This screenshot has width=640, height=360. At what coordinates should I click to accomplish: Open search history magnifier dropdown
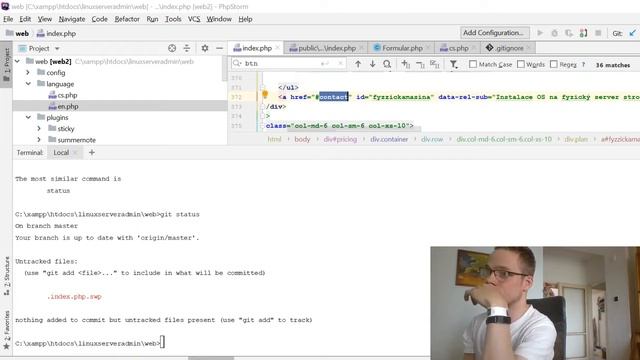[x=237, y=64]
